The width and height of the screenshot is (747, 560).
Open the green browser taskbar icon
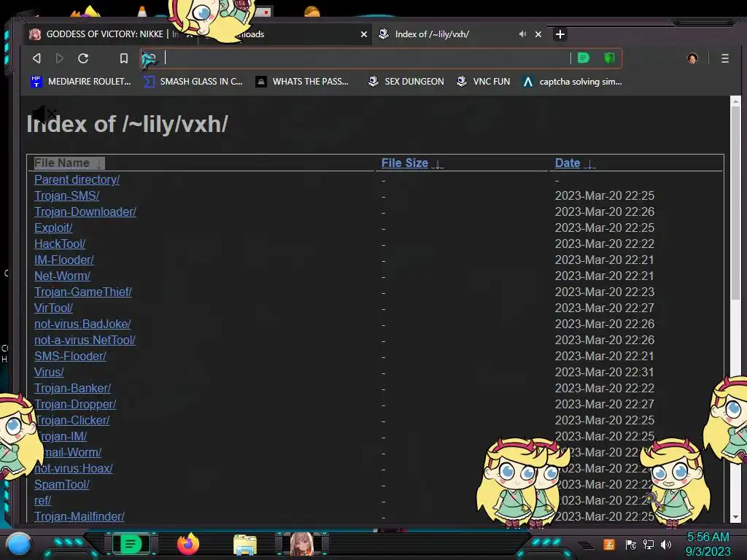click(x=130, y=544)
